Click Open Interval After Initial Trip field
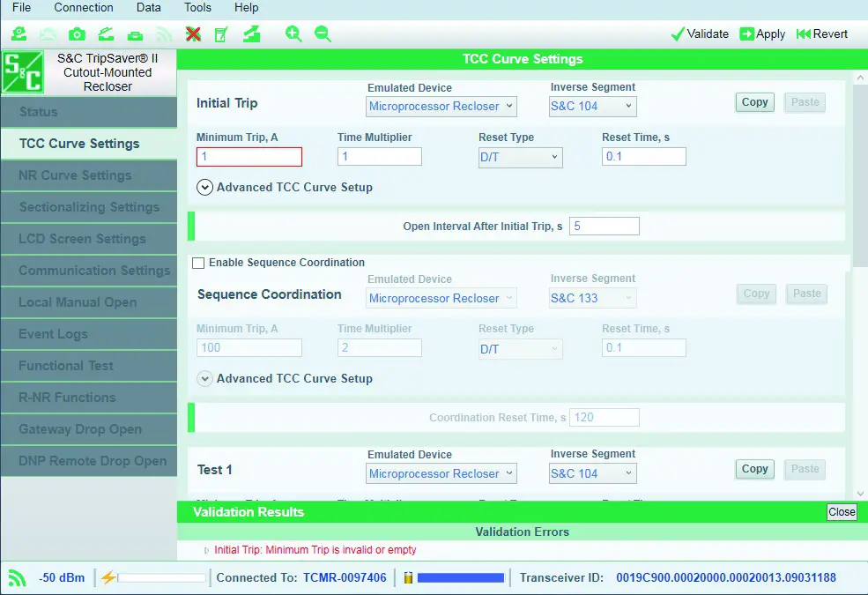Viewport: 868px width, 595px height. pos(604,227)
